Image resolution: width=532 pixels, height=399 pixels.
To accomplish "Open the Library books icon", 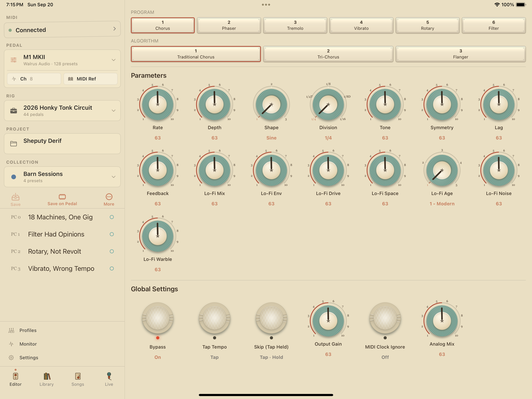I will (x=47, y=376).
